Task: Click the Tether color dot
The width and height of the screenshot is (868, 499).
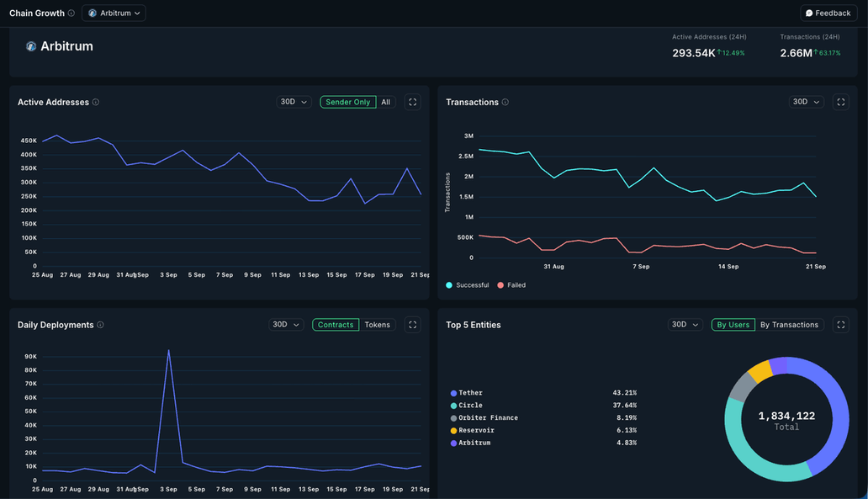Action: point(453,393)
